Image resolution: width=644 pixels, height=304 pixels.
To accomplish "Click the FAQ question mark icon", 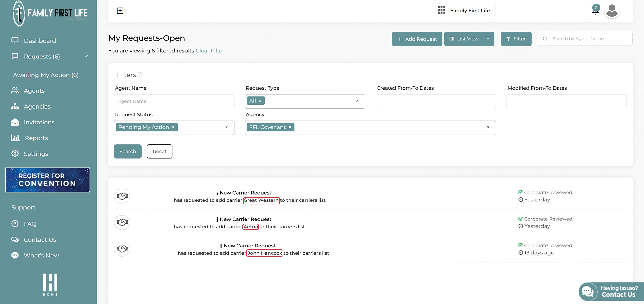I will click(x=15, y=223).
